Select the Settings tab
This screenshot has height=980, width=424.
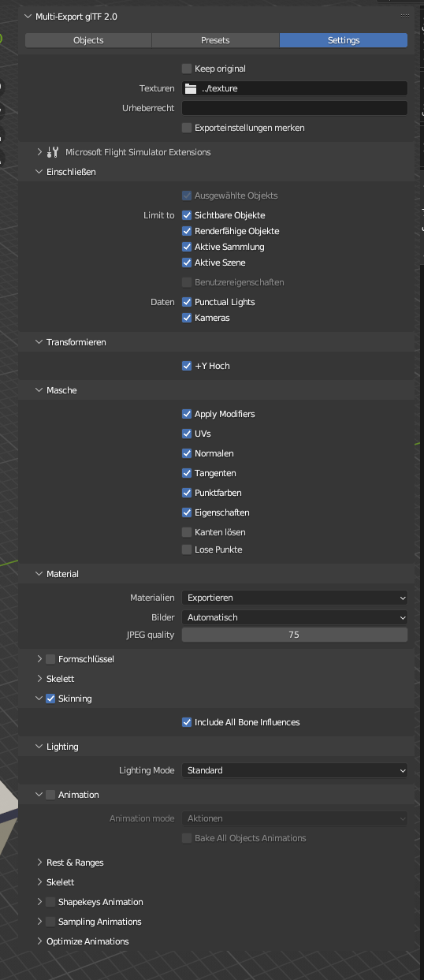pyautogui.click(x=344, y=40)
